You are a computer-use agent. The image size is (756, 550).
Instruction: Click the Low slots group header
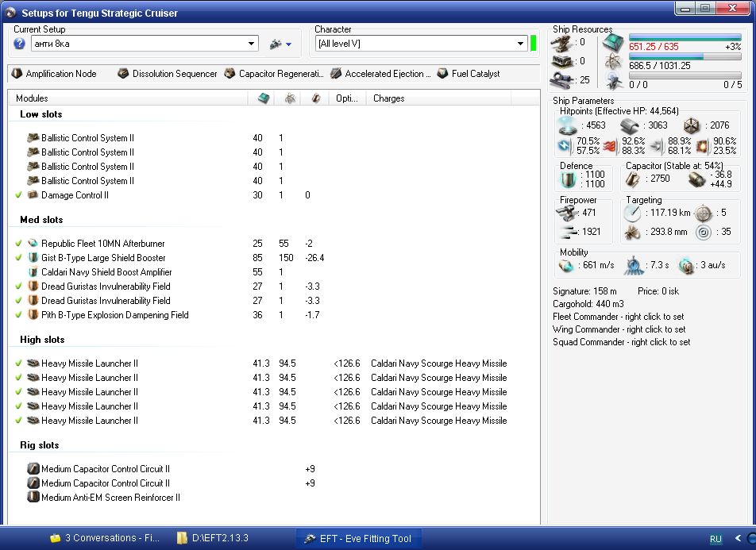click(x=41, y=114)
